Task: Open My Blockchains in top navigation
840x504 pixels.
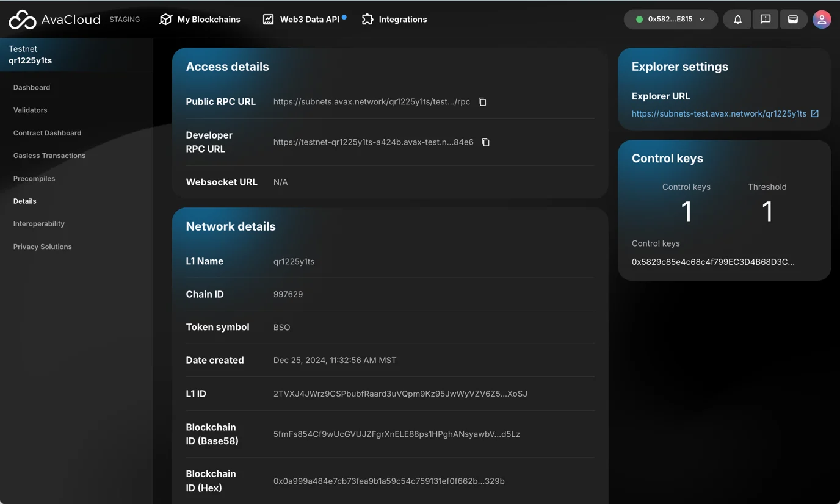Action: point(200,20)
